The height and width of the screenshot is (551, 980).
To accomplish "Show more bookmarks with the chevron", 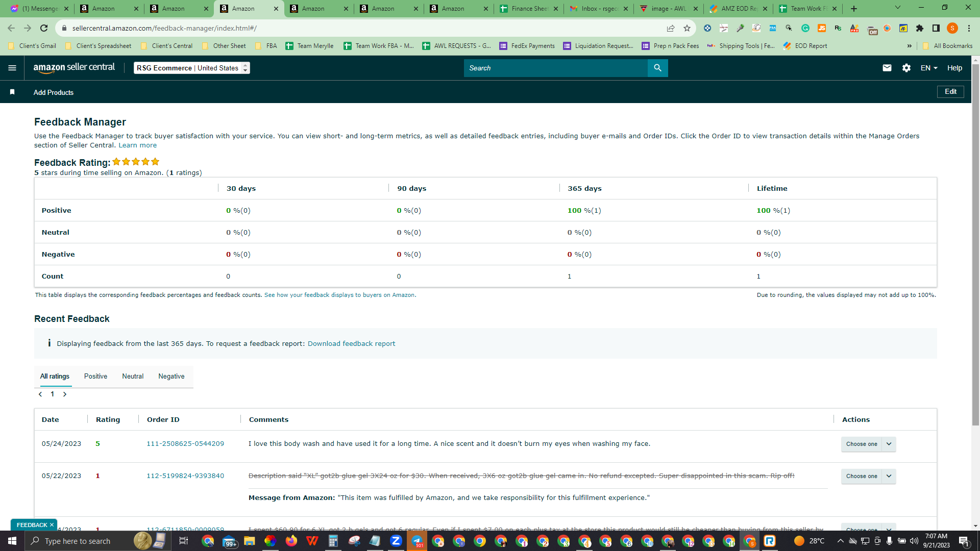I will click(x=909, y=46).
